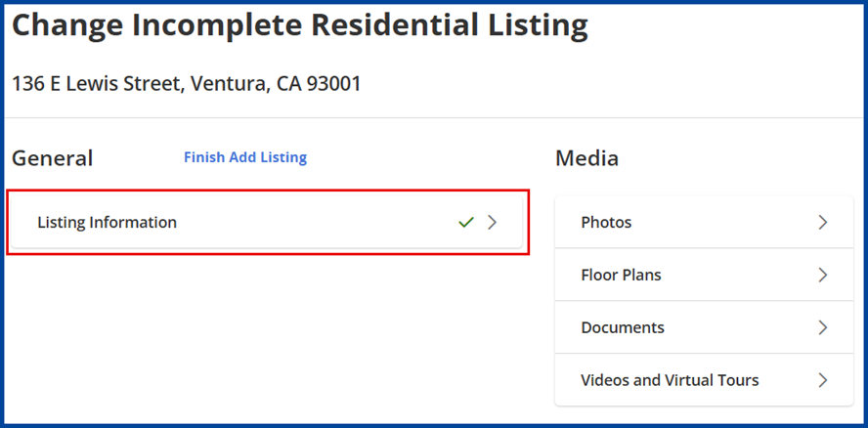Click the Videos and Virtual Tours arrow
The image size is (868, 428).
(x=822, y=380)
